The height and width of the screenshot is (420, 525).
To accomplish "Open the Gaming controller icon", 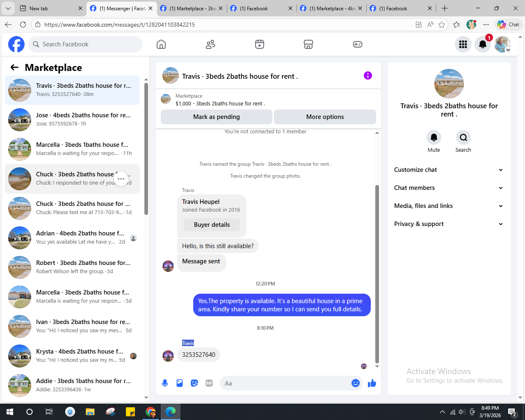I will pos(358,44).
